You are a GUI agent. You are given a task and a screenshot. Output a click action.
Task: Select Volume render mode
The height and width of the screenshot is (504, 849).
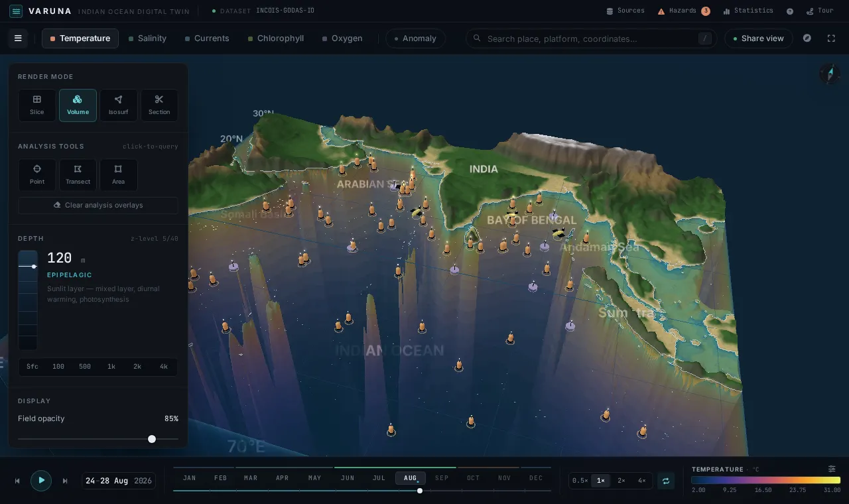coord(78,105)
